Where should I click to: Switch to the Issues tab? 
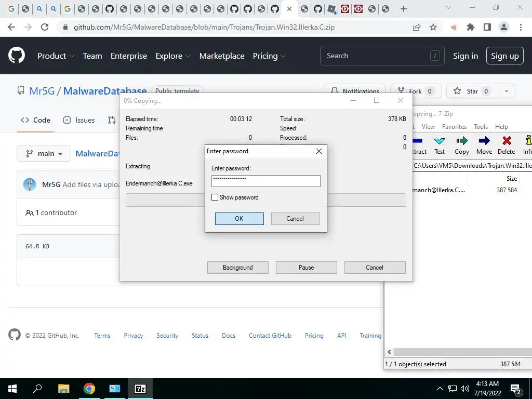point(79,120)
